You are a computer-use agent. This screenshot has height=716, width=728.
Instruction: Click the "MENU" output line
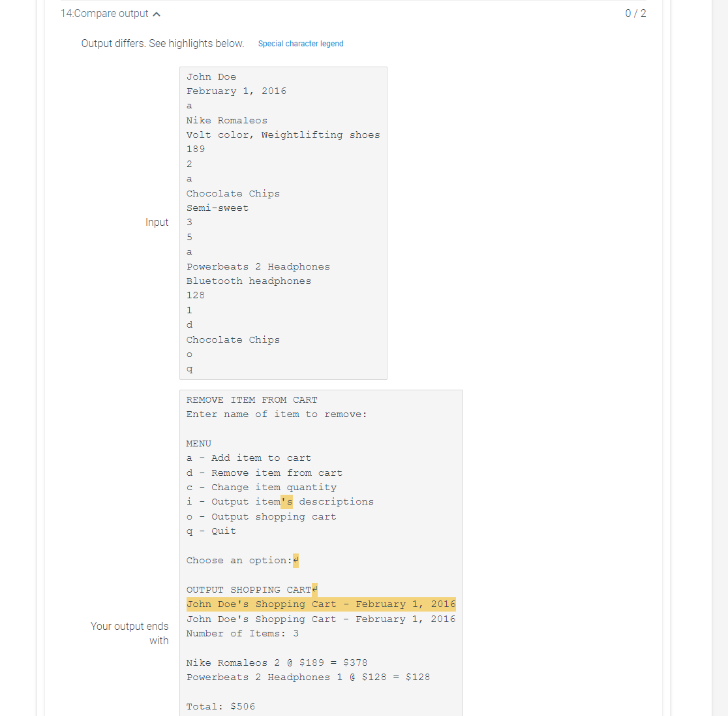[199, 444]
